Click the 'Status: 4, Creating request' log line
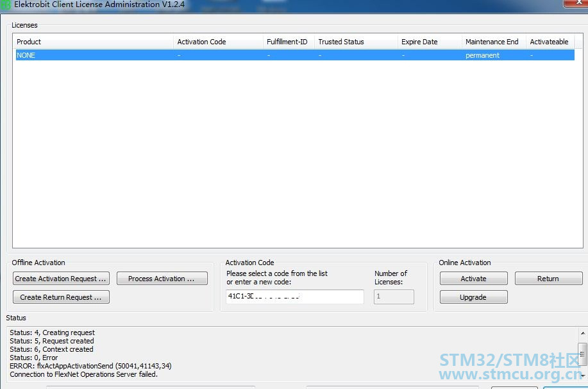The height and width of the screenshot is (389, 588). pyautogui.click(x=52, y=333)
